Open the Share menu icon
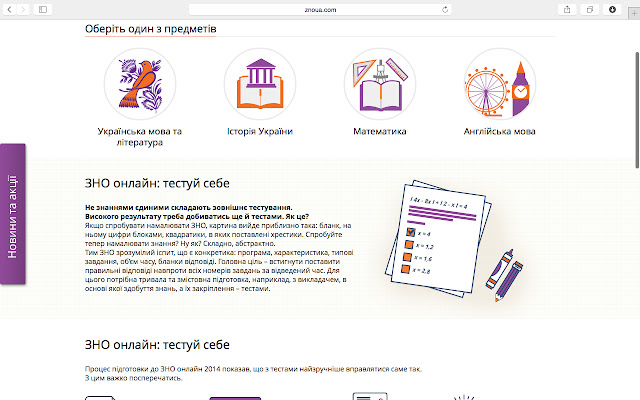The width and height of the screenshot is (640, 400). [567, 9]
